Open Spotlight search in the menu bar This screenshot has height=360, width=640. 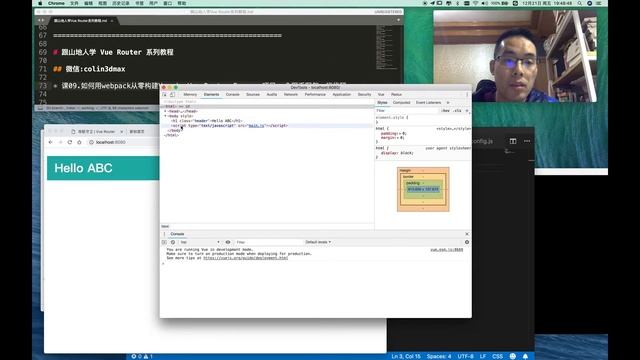pos(580,3)
